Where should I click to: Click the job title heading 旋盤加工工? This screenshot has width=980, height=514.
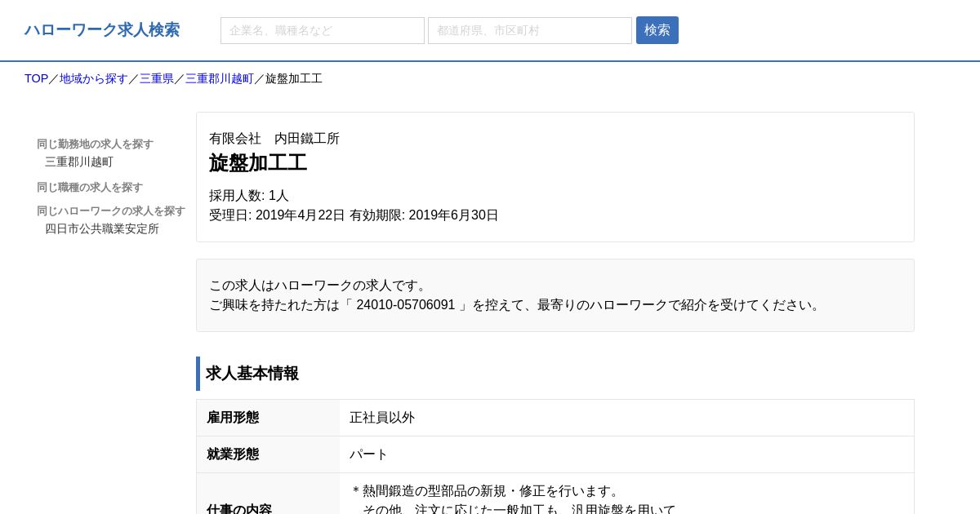(258, 163)
